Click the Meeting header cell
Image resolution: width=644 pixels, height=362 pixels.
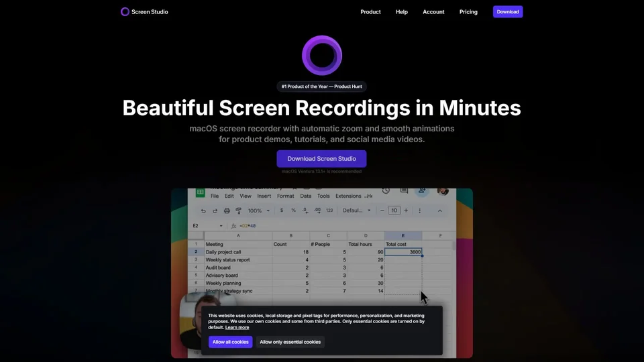click(x=238, y=244)
